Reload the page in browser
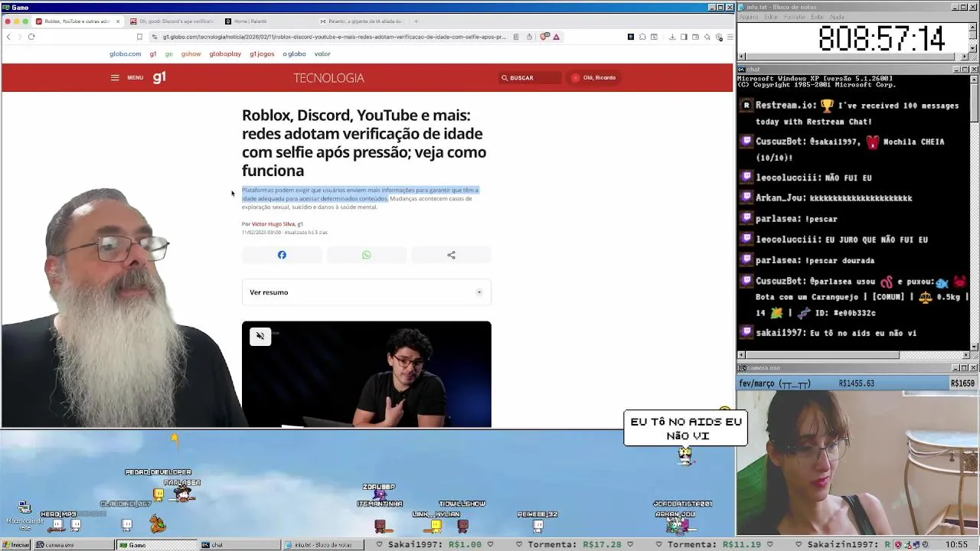Screen dimensions: 980x551 tap(31, 37)
